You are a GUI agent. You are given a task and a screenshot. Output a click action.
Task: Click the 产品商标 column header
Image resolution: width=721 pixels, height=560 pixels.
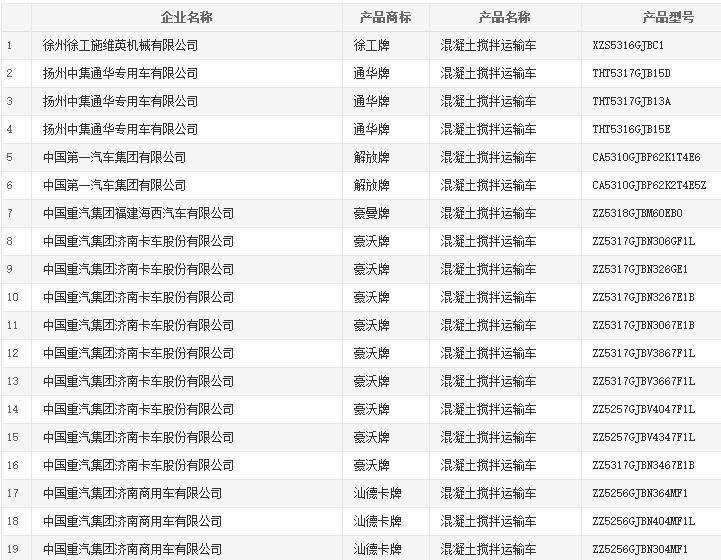point(385,17)
